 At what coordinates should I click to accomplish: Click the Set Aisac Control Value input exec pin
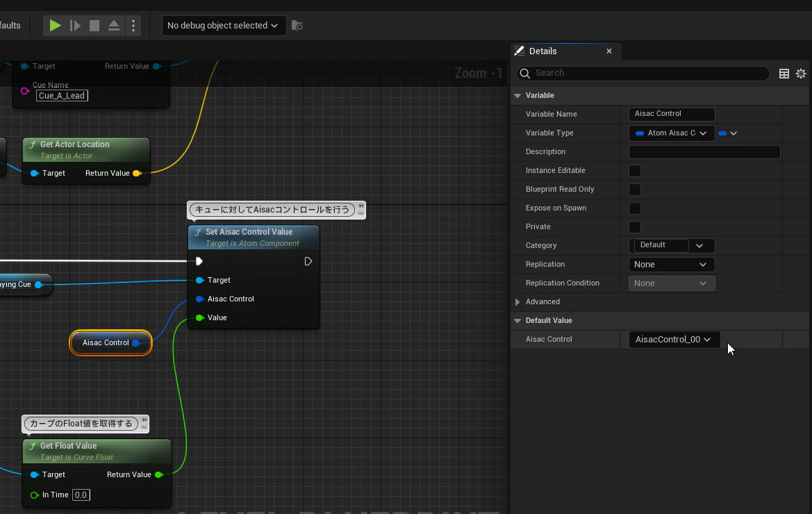point(199,261)
